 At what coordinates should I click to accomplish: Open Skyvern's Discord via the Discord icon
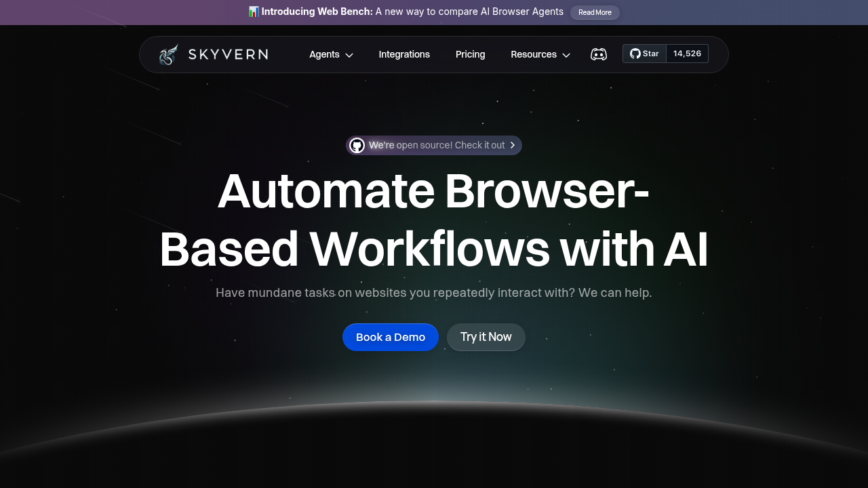599,54
